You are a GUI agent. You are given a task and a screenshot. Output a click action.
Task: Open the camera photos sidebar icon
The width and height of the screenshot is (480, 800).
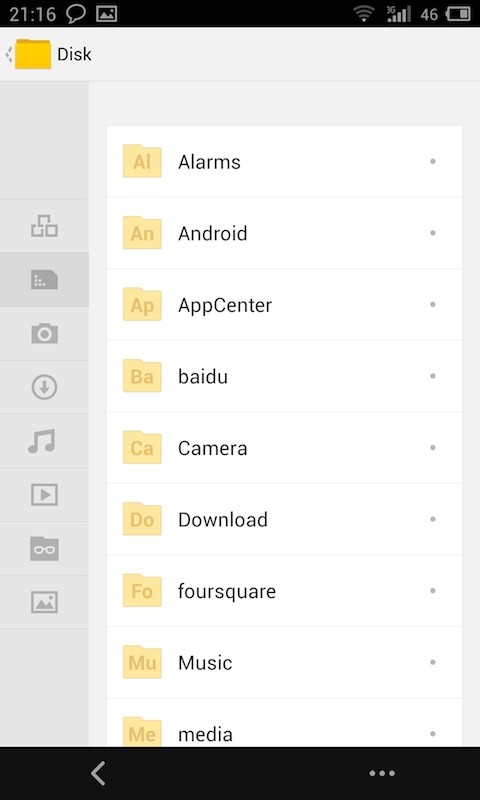click(x=44, y=333)
